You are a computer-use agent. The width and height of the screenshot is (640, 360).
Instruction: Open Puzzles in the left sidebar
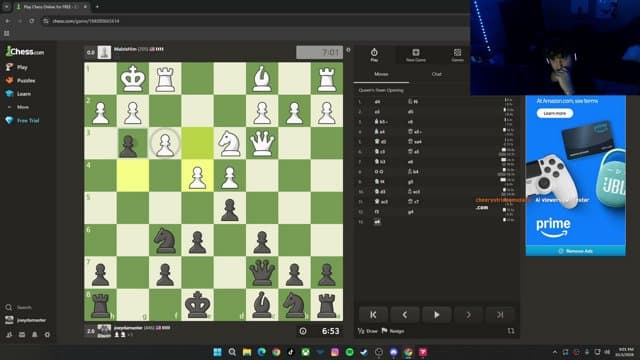tap(20, 80)
